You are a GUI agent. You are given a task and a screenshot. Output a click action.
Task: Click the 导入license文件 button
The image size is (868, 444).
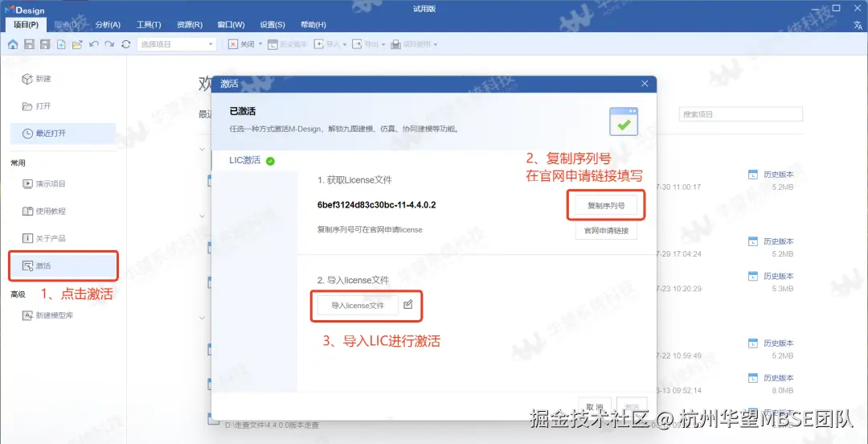(x=358, y=305)
